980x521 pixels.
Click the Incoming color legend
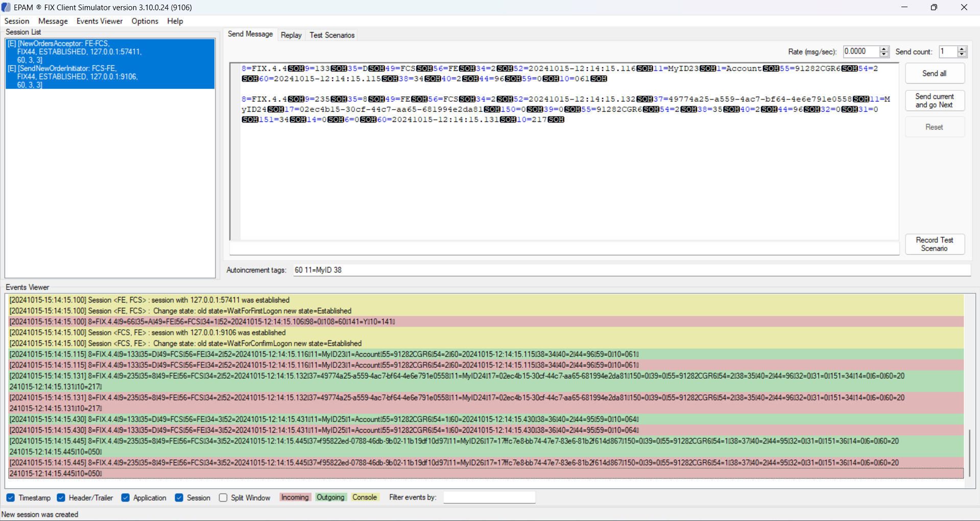tap(295, 497)
